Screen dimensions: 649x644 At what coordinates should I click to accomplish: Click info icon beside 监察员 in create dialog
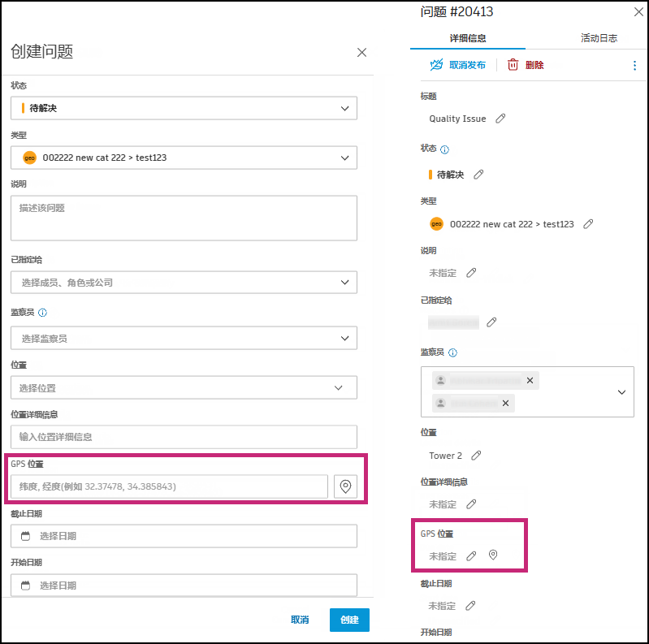42,313
